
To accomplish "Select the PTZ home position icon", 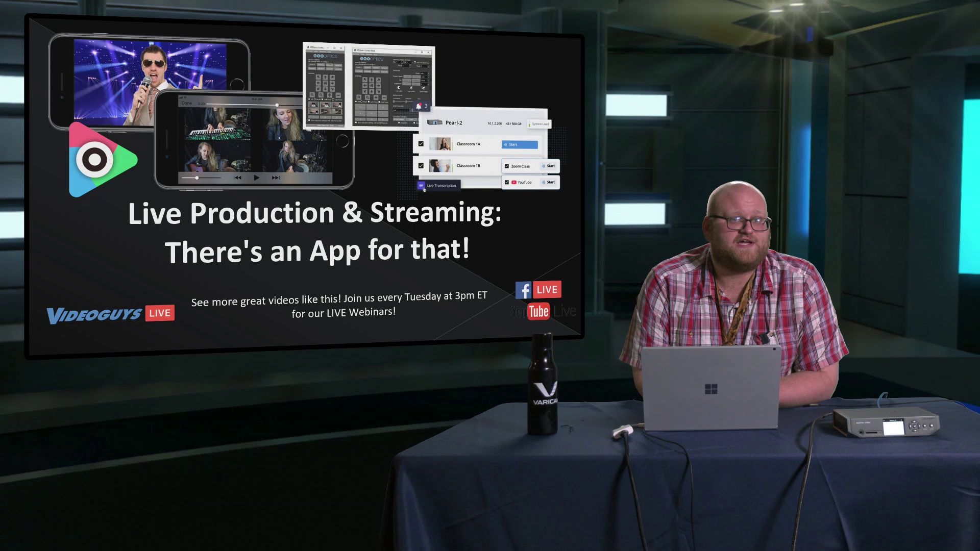I will click(372, 85).
